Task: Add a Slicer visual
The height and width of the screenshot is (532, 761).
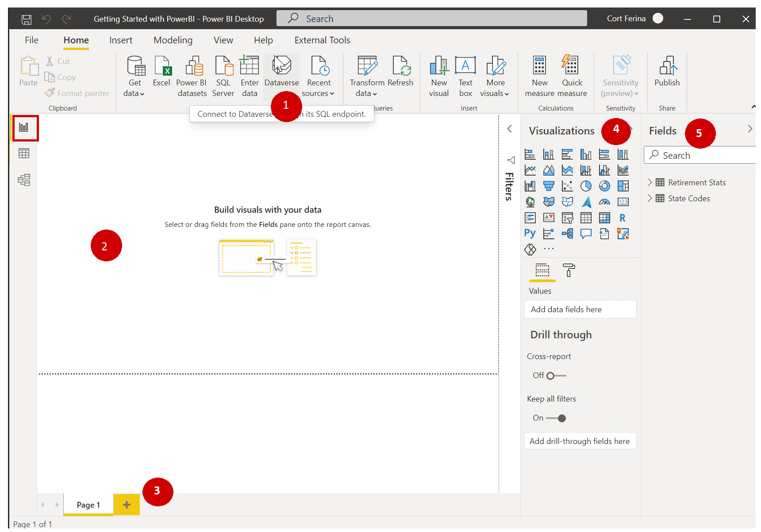Action: [567, 218]
